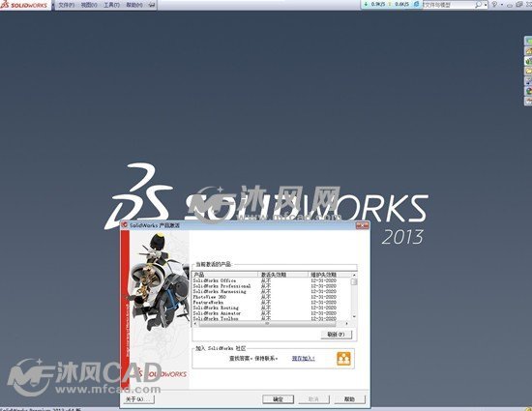Click product list scroll down arrow
The width and height of the screenshot is (532, 411).
coord(354,317)
